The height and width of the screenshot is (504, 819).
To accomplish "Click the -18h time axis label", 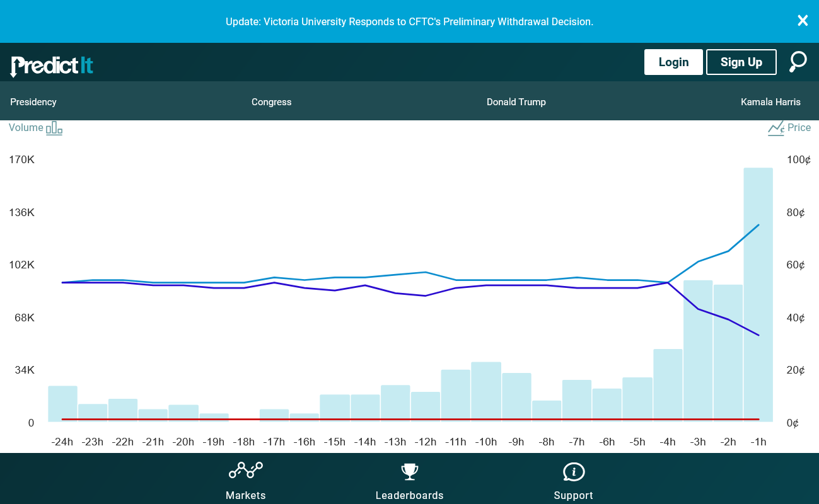I will click(244, 442).
